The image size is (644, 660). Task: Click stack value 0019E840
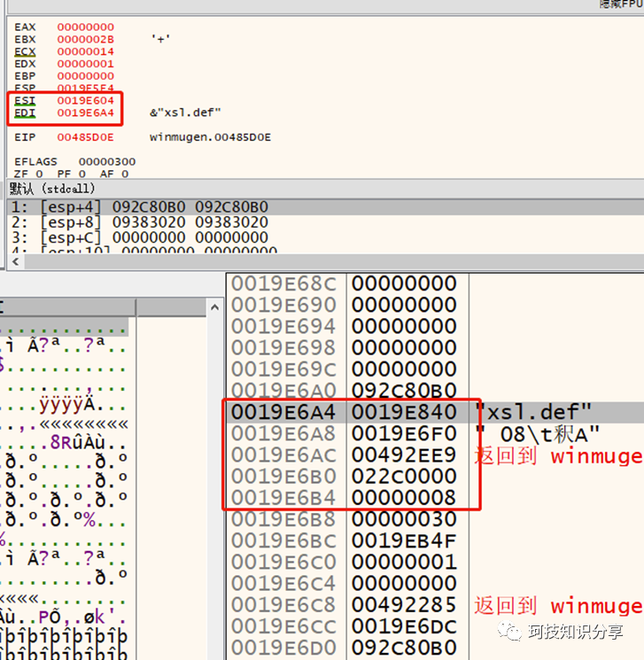(x=404, y=412)
